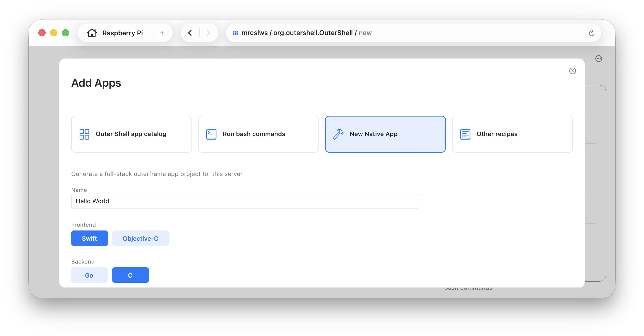Open the ellipsis more-options menu

[599, 59]
